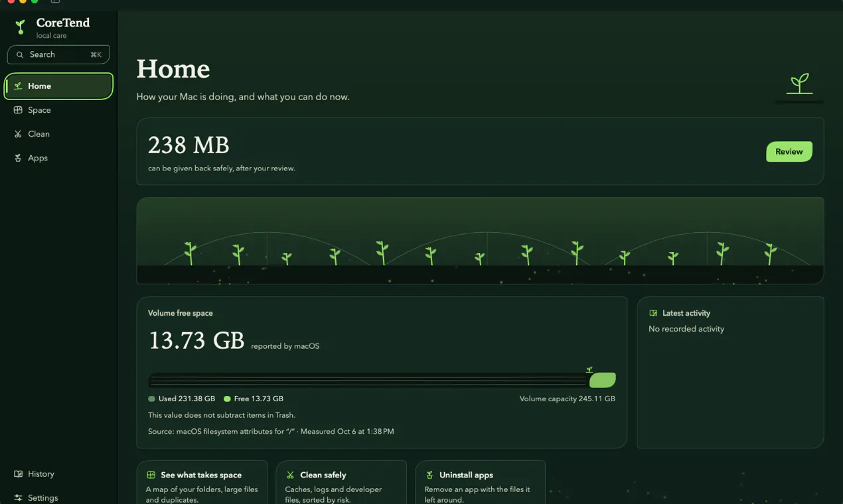Click the note about items in Trash
Image resolution: width=843 pixels, height=504 pixels.
222,415
